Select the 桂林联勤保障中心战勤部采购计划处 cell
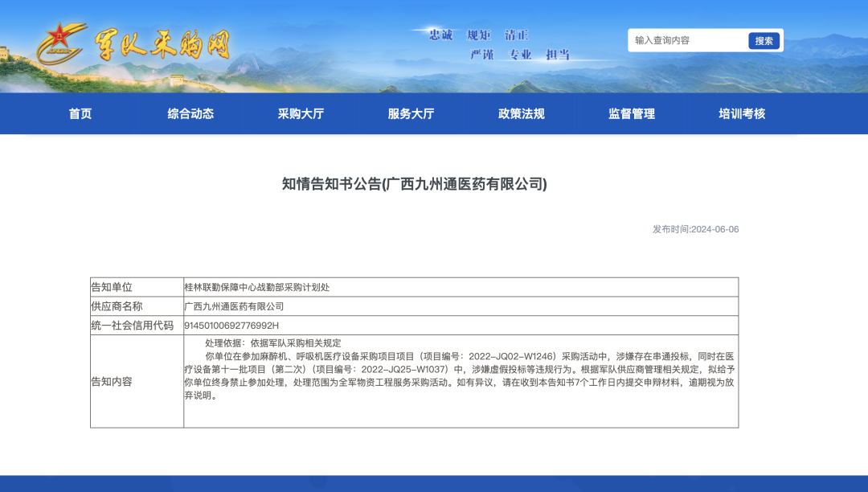This screenshot has height=492, width=868. 256,287
